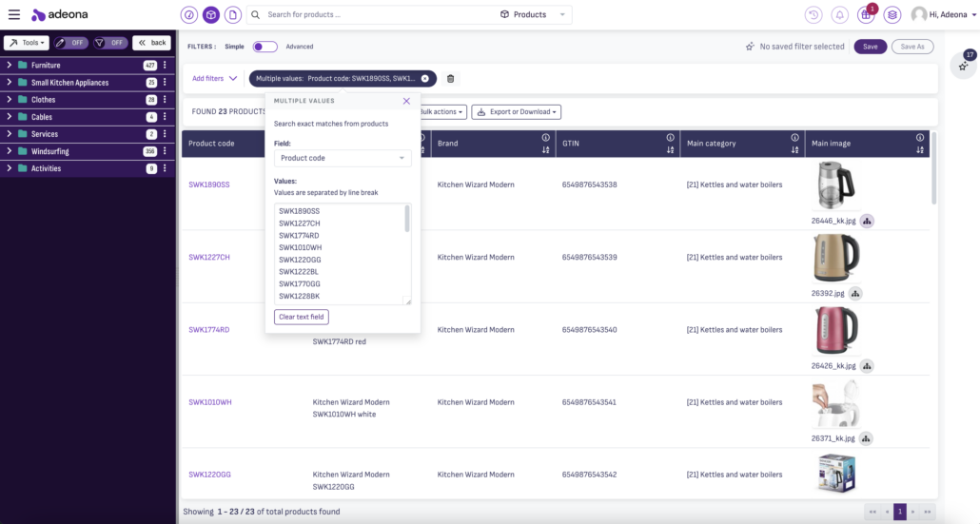Screen dimensions: 980x524
Task: Remove the Multiple values filter chip
Action: pos(425,79)
